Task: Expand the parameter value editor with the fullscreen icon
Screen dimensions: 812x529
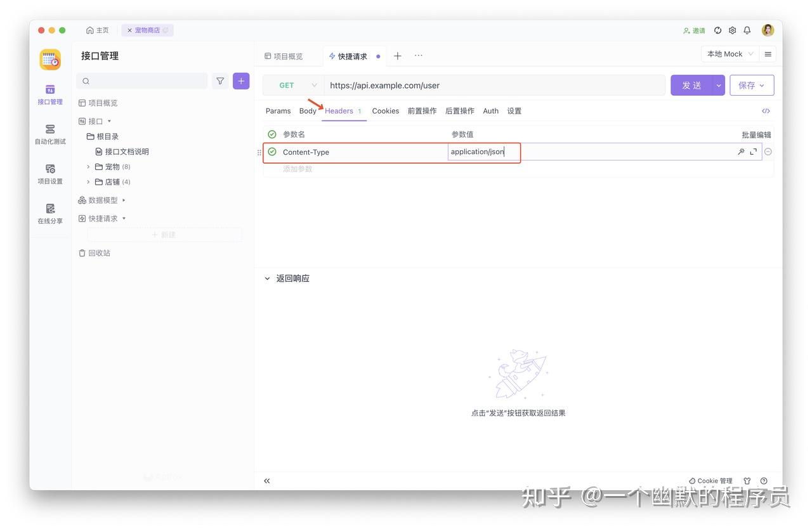Action: pyautogui.click(x=753, y=152)
